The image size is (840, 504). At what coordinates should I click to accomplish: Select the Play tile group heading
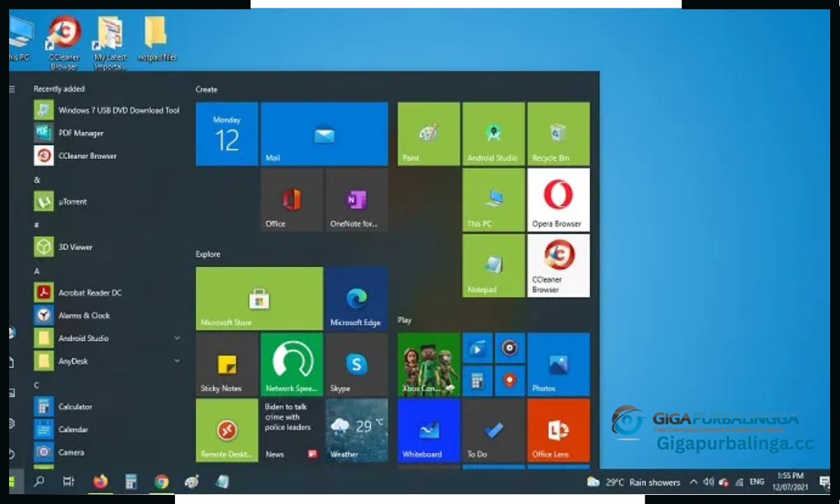point(405,320)
